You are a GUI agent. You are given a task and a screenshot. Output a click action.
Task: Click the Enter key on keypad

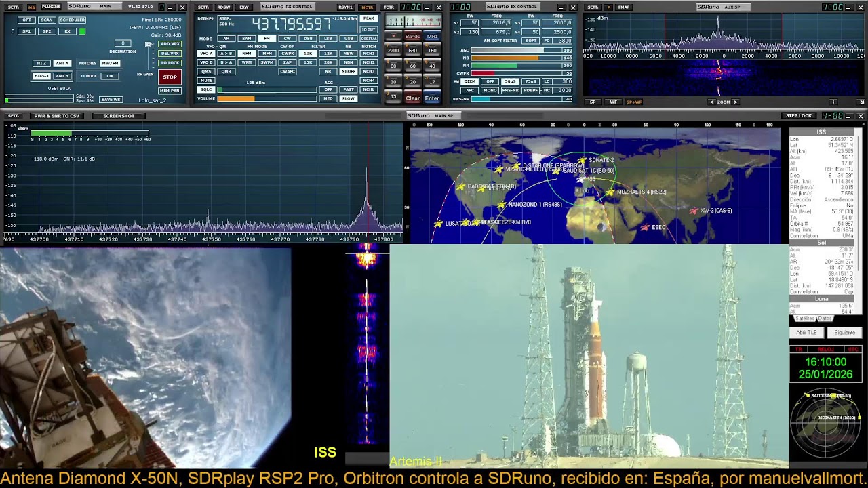click(432, 98)
